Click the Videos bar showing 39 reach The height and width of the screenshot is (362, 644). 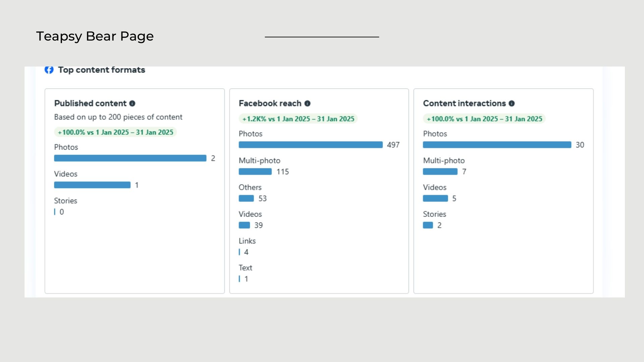coord(244,225)
